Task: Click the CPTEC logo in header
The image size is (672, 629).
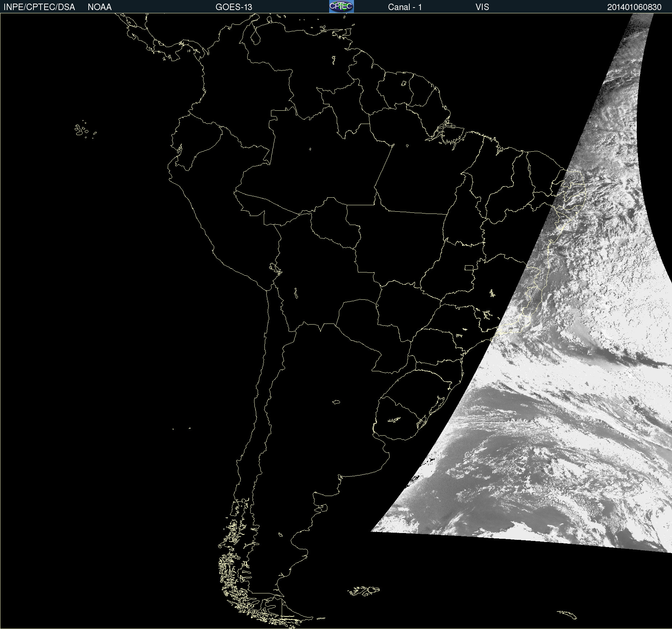Action: (341, 6)
